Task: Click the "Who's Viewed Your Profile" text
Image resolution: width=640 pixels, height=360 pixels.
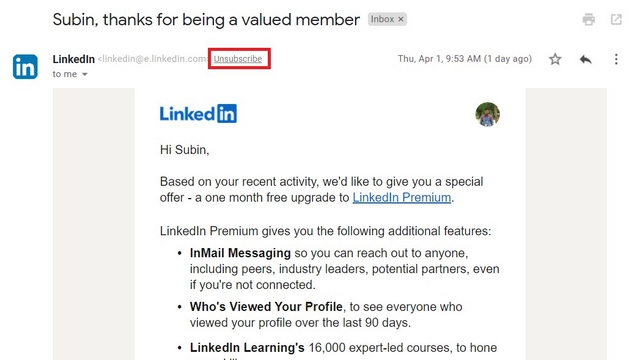Action: click(x=266, y=307)
